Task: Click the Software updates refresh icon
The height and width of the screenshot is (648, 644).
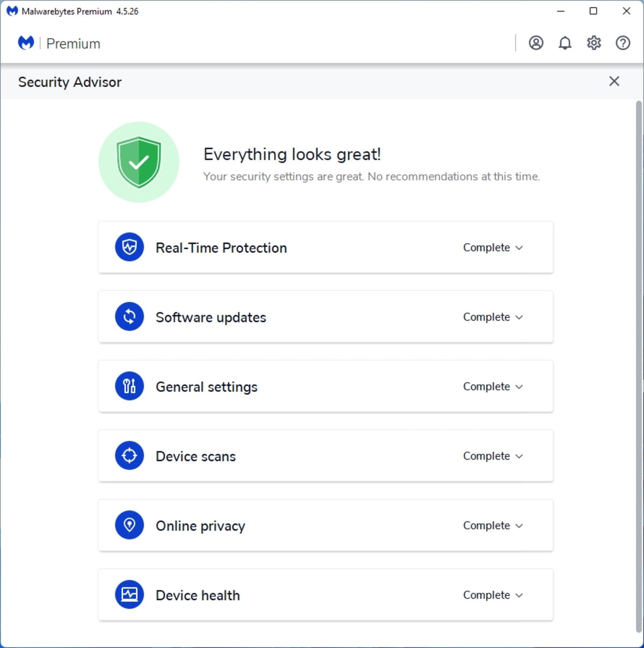Action: pos(129,316)
